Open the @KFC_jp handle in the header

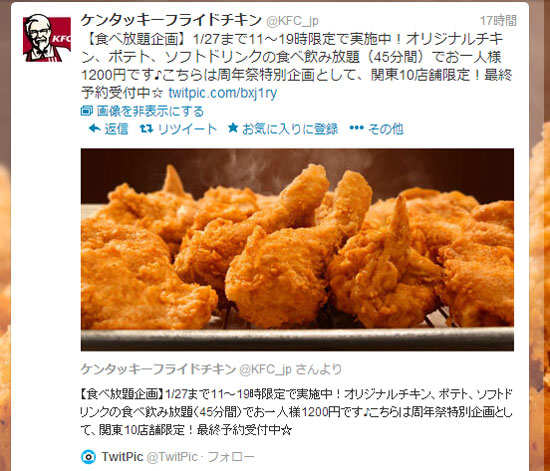292,21
